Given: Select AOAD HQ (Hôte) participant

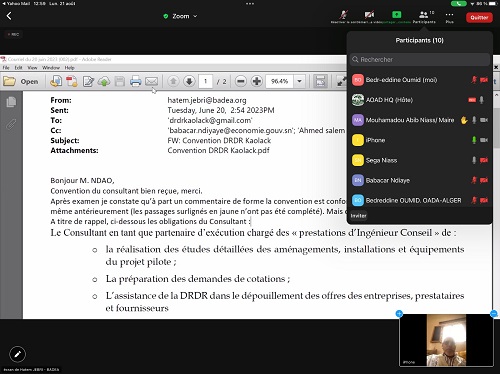Looking at the screenshot, I should (x=420, y=100).
